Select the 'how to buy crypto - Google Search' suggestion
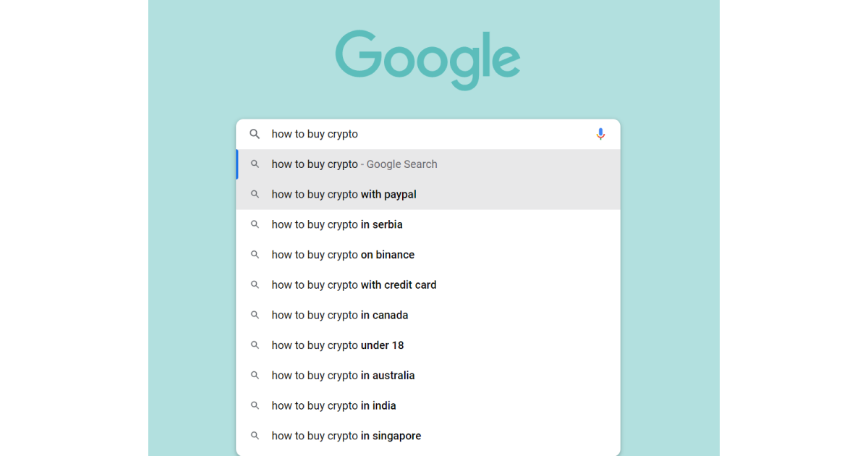Image resolution: width=868 pixels, height=456 pixels. click(x=354, y=164)
